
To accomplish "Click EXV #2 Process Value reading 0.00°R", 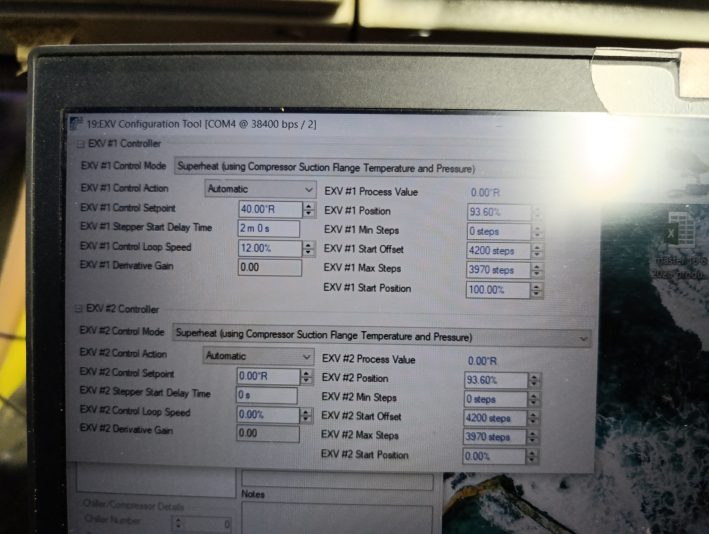I will 482,361.
